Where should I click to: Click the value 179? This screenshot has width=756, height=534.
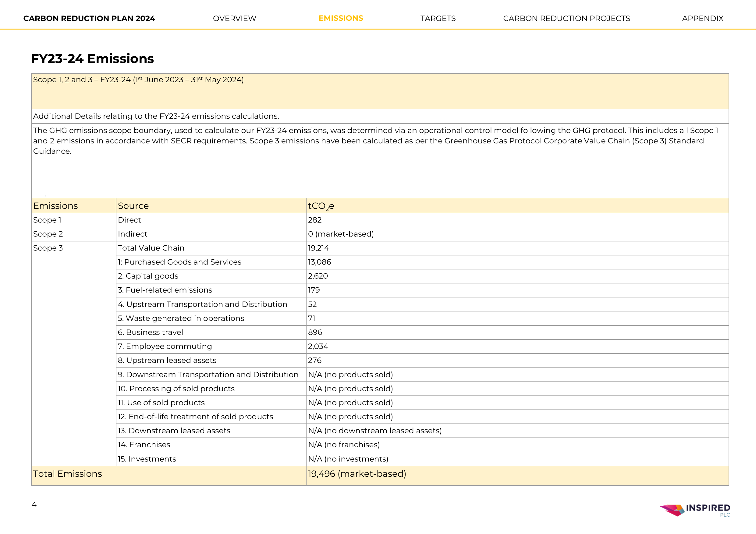(x=314, y=290)
